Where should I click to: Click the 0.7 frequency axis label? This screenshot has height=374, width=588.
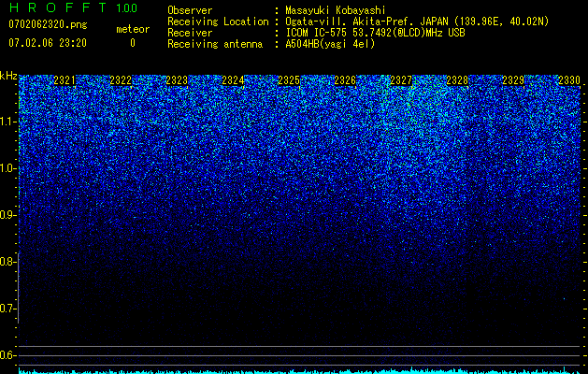pyautogui.click(x=7, y=309)
